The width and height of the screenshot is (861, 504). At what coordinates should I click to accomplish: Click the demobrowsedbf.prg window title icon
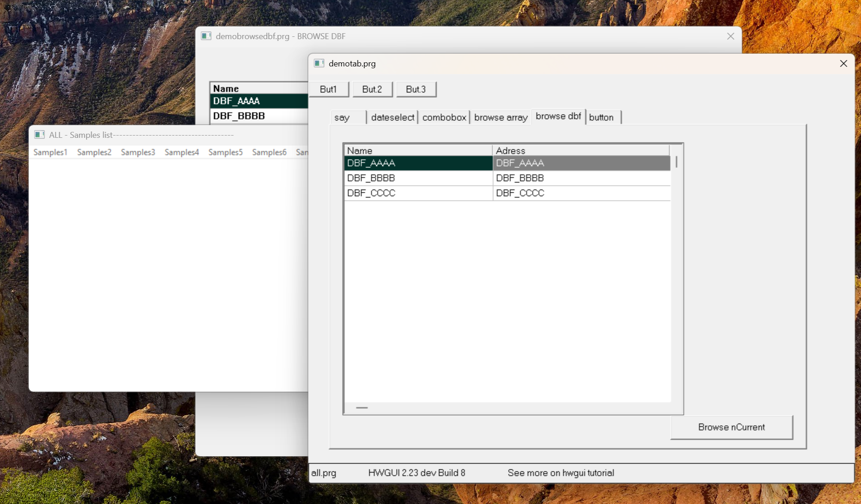tap(206, 36)
